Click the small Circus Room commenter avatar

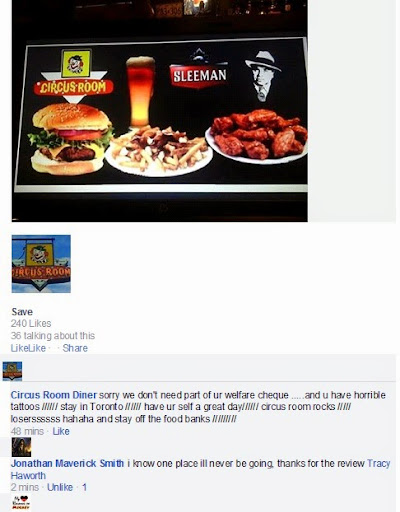pos(12,371)
